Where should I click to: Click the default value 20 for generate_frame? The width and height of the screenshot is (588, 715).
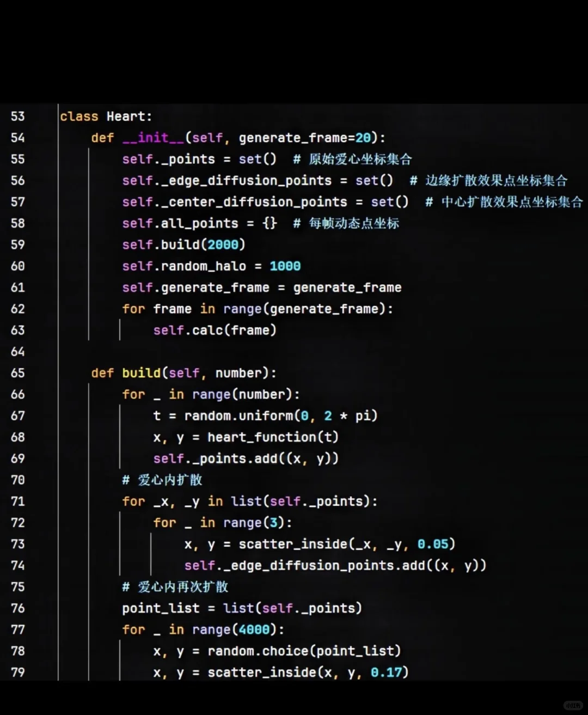pos(363,138)
